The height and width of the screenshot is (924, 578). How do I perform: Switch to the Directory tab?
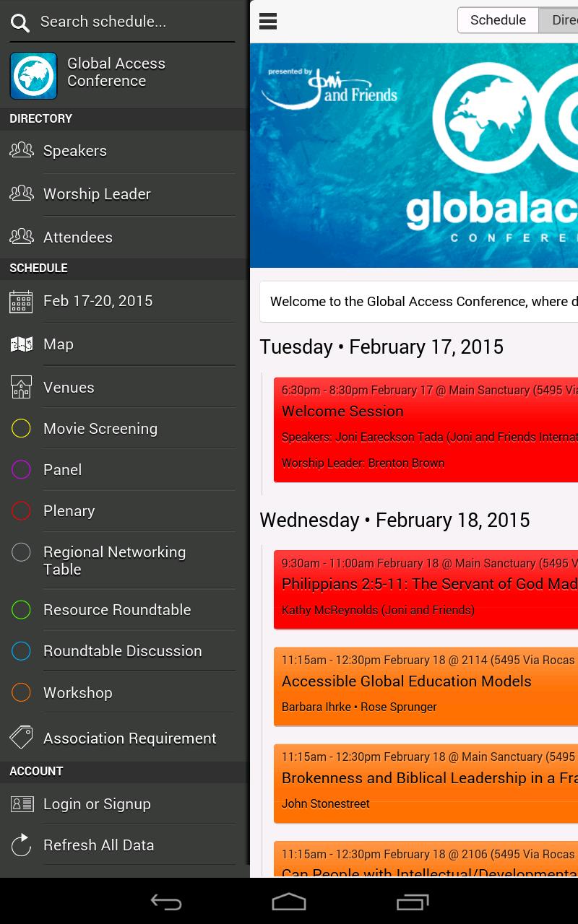click(560, 20)
